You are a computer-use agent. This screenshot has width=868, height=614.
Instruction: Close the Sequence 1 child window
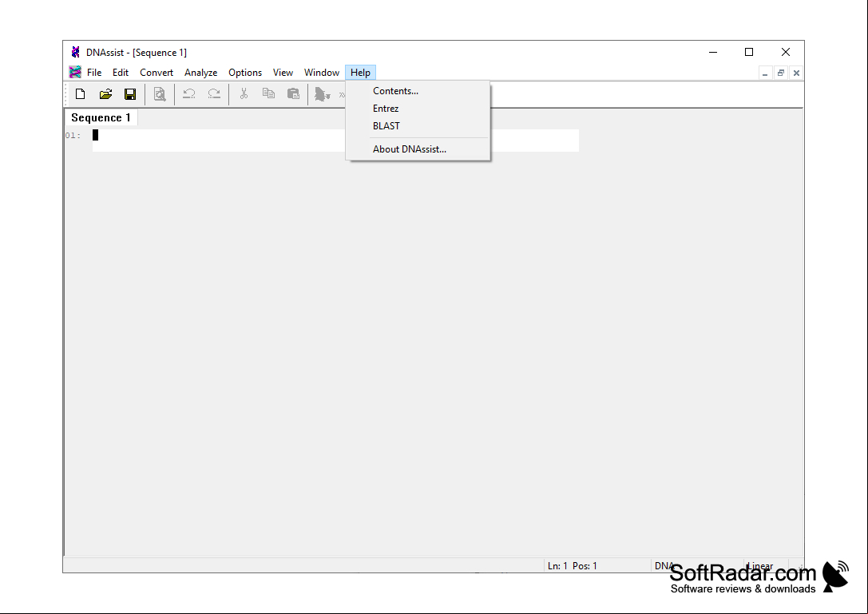coord(796,73)
